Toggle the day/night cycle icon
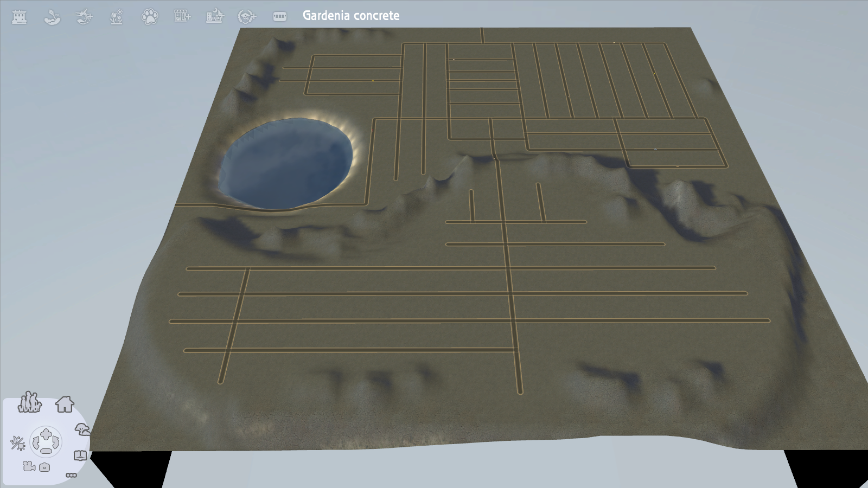Viewport: 868px width, 488px height. 18,444
